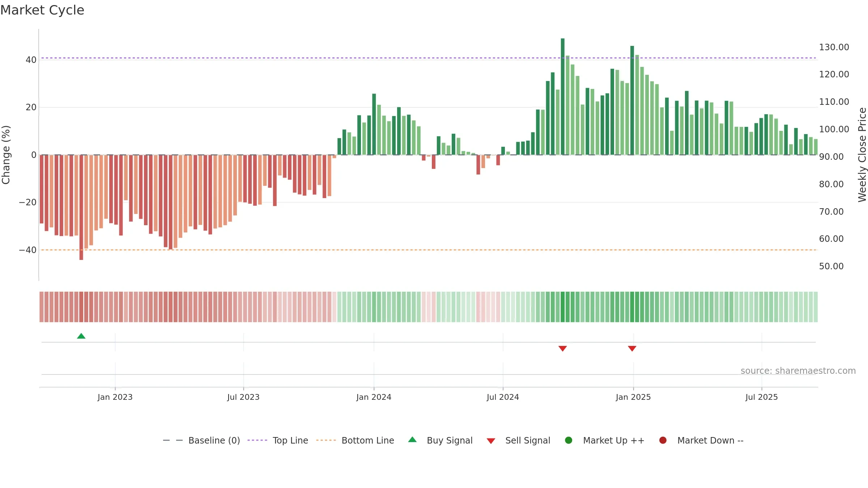Toggle the Top Line legend entry
Image resolution: width=868 pixels, height=488 pixels.
pos(278,440)
